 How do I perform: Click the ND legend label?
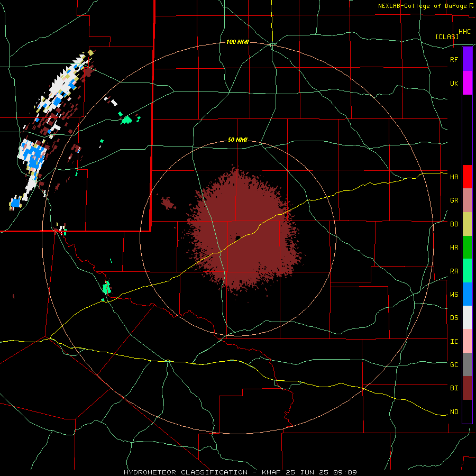point(454,412)
